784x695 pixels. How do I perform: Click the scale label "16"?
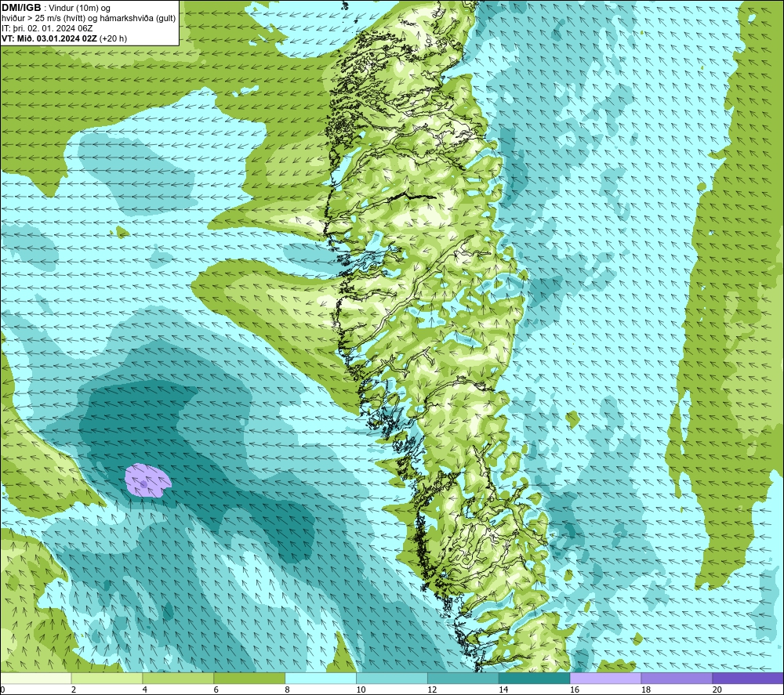575,690
